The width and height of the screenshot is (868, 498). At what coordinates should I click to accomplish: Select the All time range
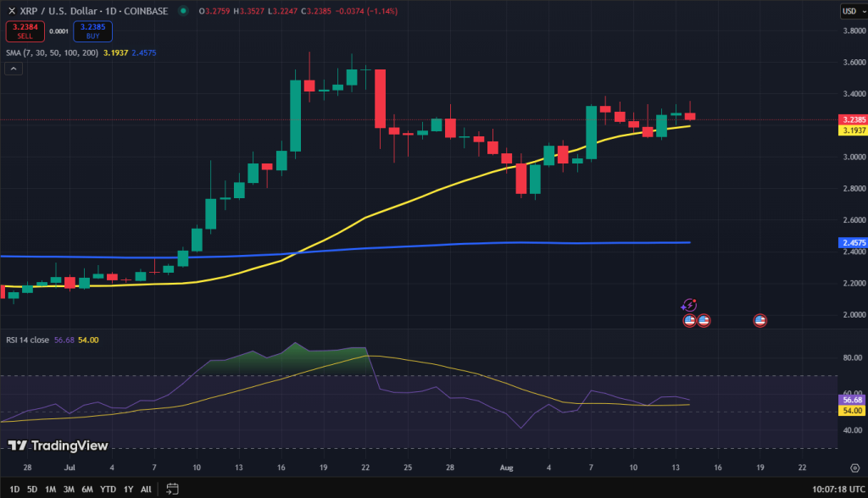coord(146,490)
